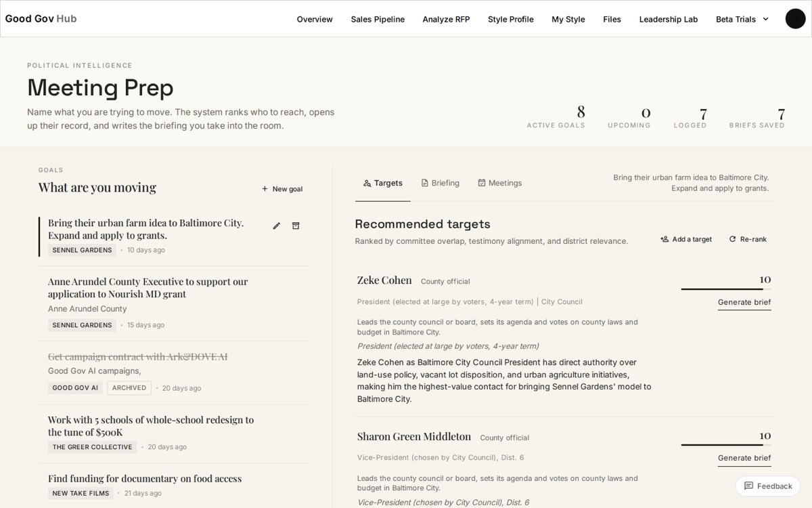Click Zeke Cohen's score bar

pos(726,289)
